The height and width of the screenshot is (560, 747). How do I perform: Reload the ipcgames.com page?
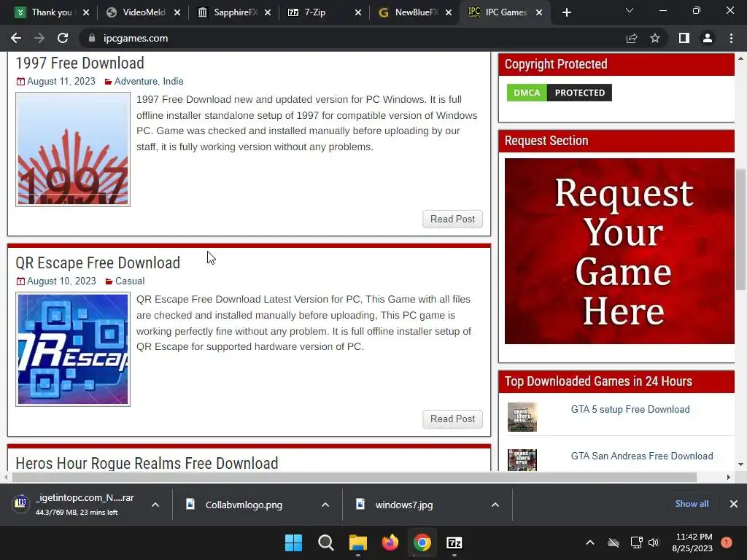pos(63,38)
